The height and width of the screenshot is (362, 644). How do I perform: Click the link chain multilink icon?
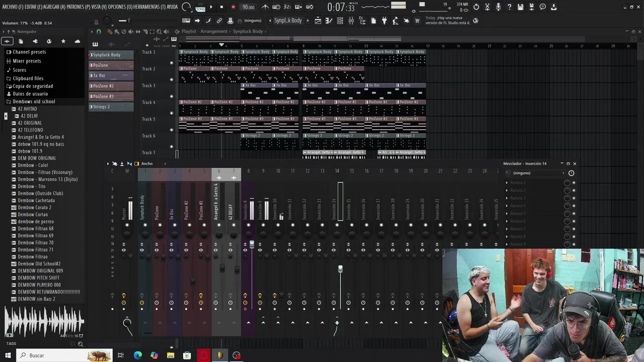[x=219, y=21]
